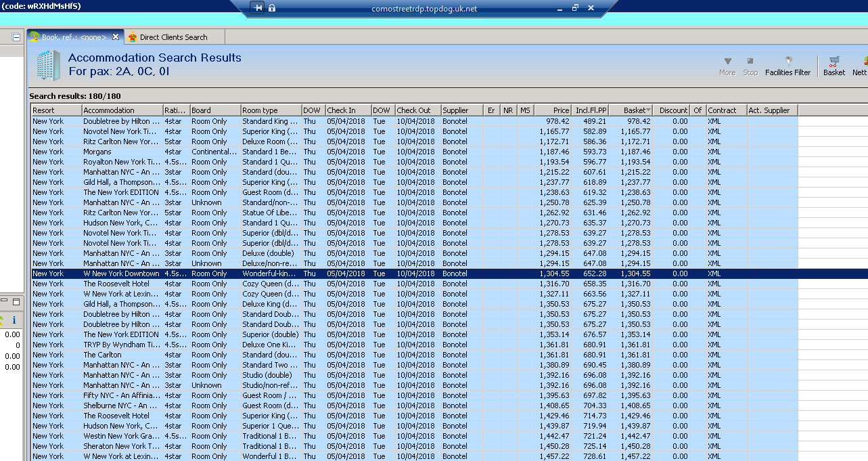Minimize the lower left panel
The height and width of the screenshot is (461, 868).
point(5,301)
